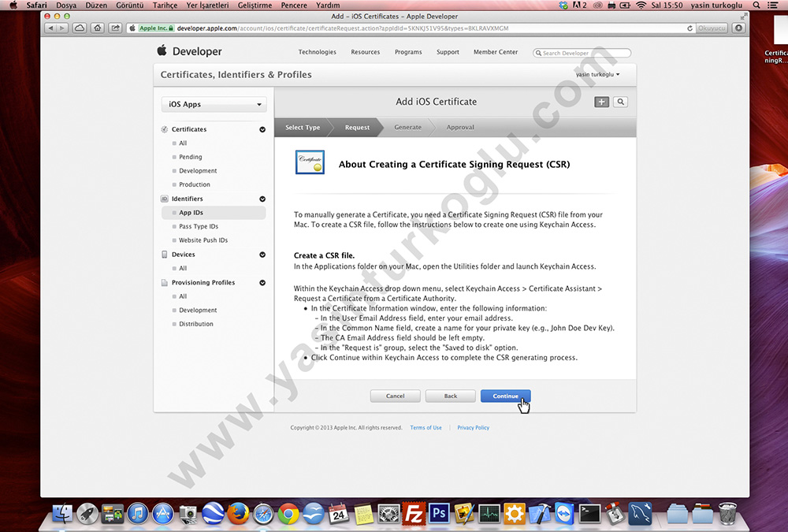Open Calendar icon in the dock
Viewport: 788px width, 532px height.
pyautogui.click(x=339, y=514)
